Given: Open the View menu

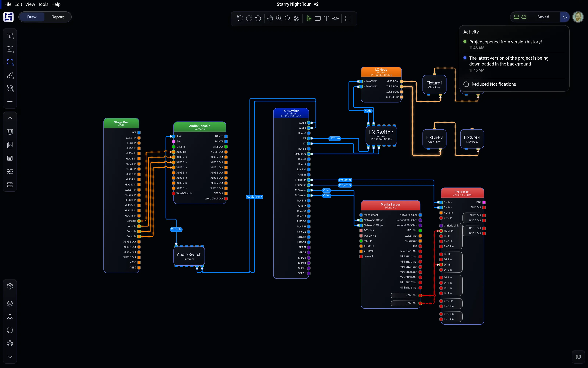Looking at the screenshot, I should click(x=30, y=4).
